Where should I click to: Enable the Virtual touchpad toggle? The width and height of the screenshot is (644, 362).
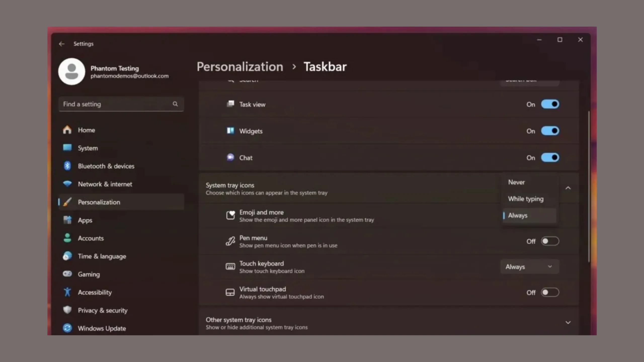point(550,292)
